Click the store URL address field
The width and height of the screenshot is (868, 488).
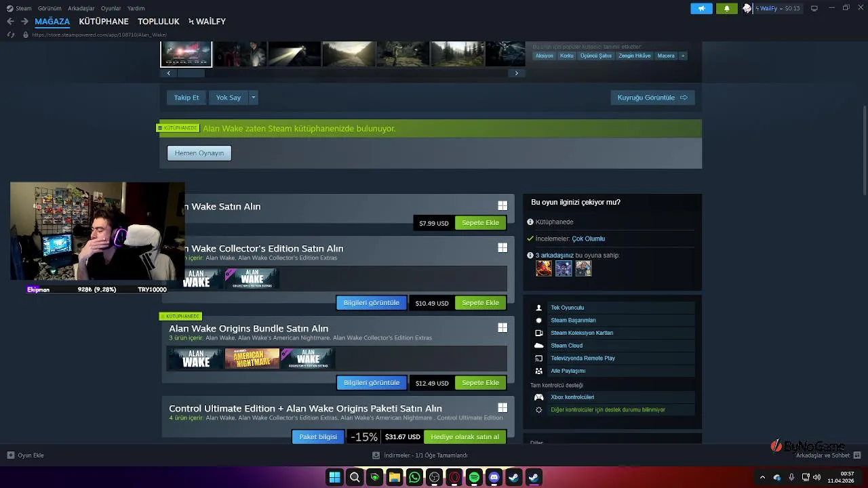click(99, 35)
